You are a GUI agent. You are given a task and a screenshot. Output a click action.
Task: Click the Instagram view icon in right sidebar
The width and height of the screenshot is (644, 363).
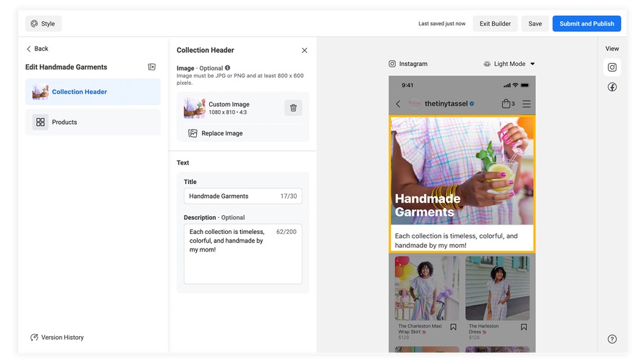612,67
